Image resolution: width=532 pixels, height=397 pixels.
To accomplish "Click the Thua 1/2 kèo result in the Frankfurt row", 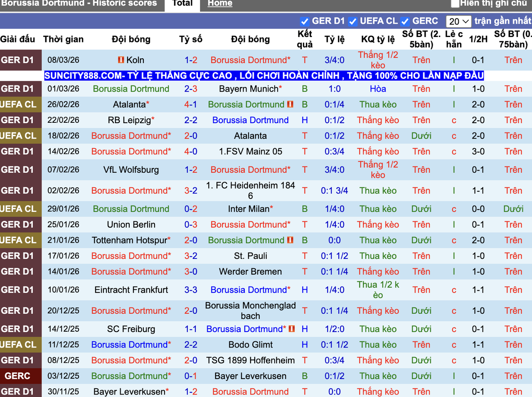I will [x=378, y=290].
